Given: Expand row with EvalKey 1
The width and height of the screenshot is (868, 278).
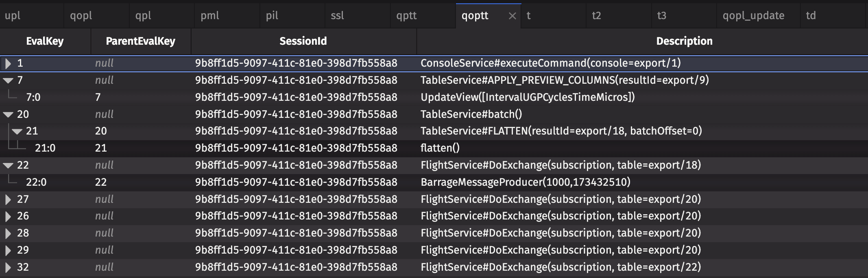Looking at the screenshot, I should 8,63.
